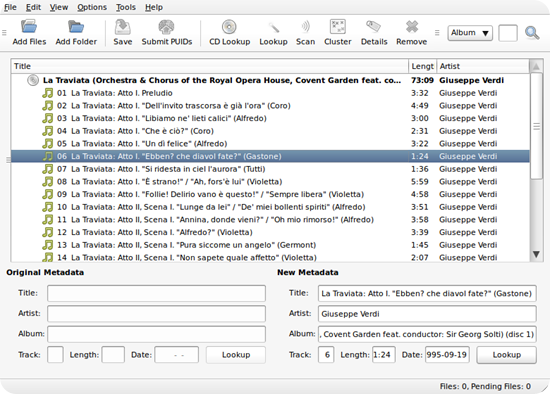Click the New Metadata Track number field

click(x=326, y=355)
